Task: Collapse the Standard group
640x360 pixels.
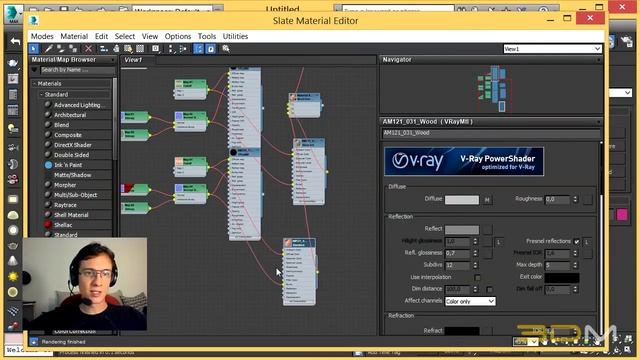Action: (x=42, y=94)
